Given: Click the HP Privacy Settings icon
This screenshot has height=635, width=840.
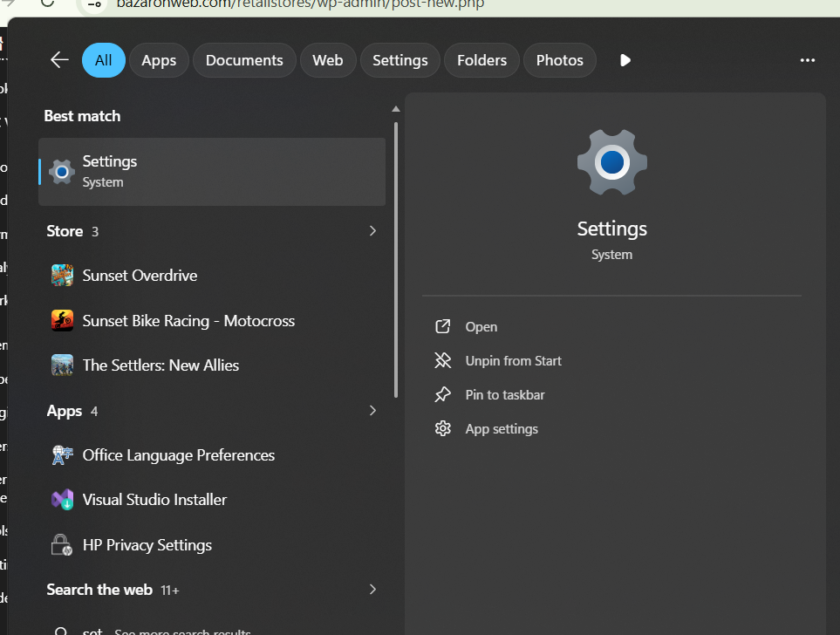Looking at the screenshot, I should coord(62,544).
